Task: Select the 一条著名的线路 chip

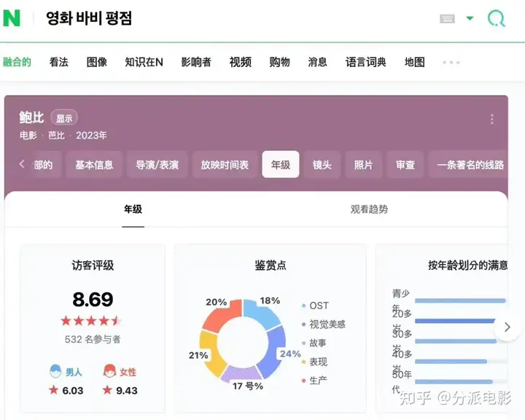Action: coord(468,165)
